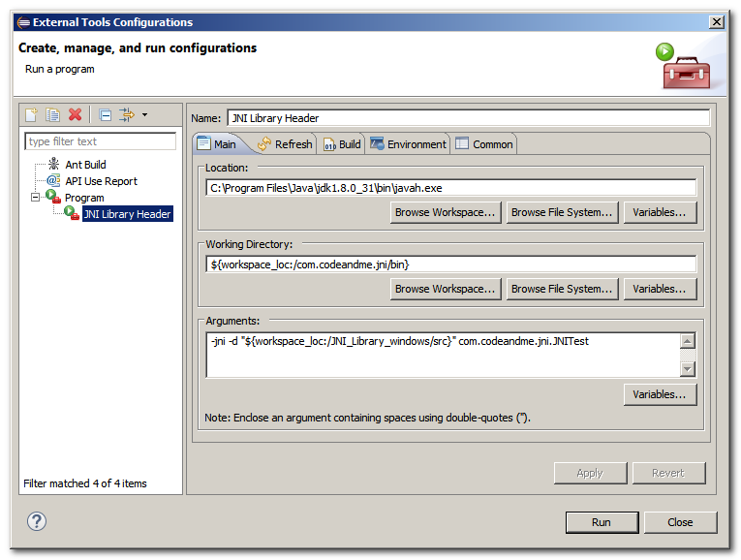The height and width of the screenshot is (560, 741).
Task: Open the filter options dropdown arrow
Action: (x=144, y=115)
